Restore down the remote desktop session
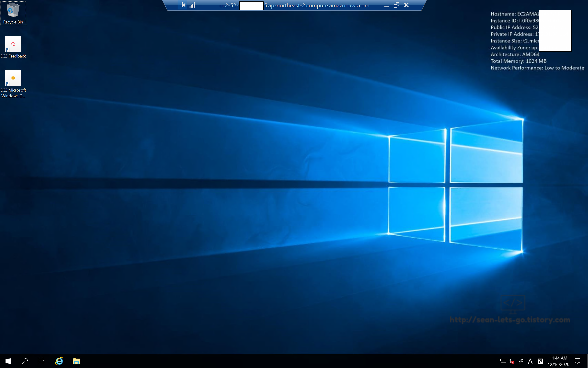588x368 pixels. (396, 5)
